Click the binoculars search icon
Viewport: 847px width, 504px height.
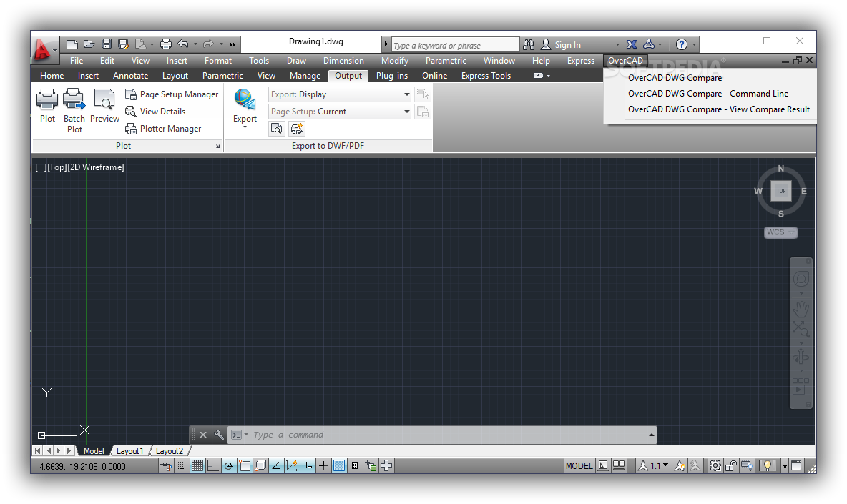pos(529,45)
